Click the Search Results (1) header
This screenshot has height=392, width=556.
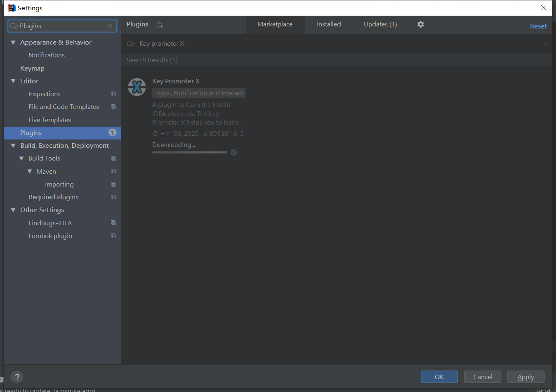click(152, 60)
